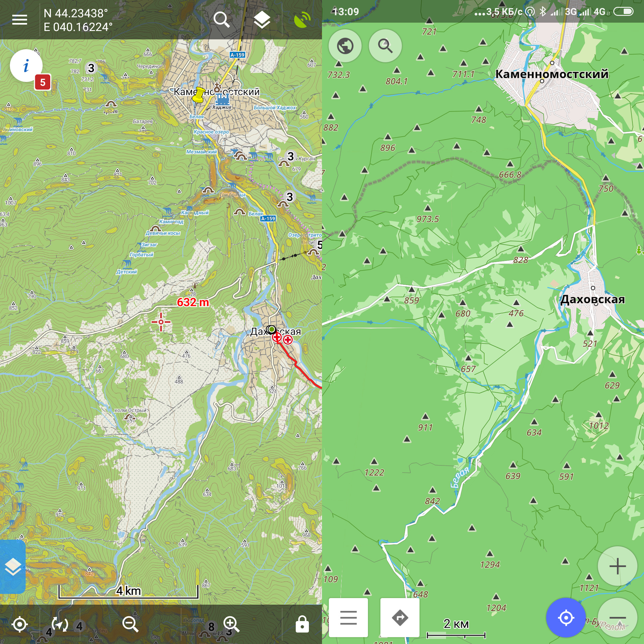
Task: Open the search button in right map
Action: pos(385,46)
